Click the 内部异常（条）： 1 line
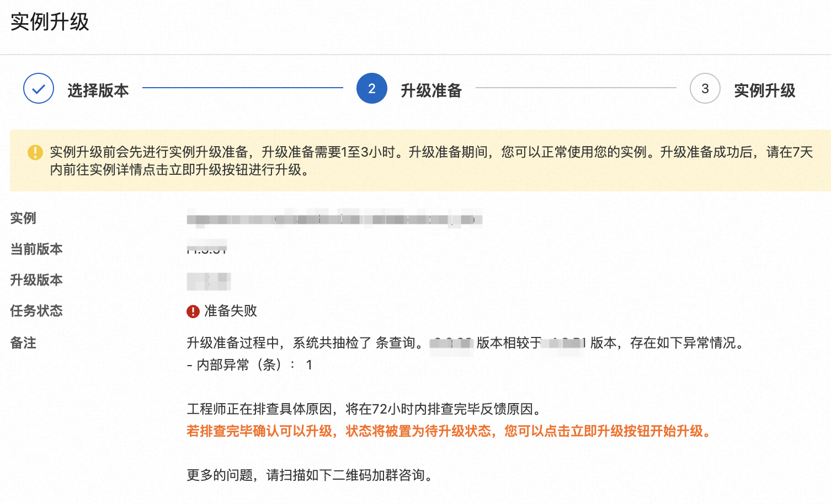The height and width of the screenshot is (504, 831). pos(249,365)
